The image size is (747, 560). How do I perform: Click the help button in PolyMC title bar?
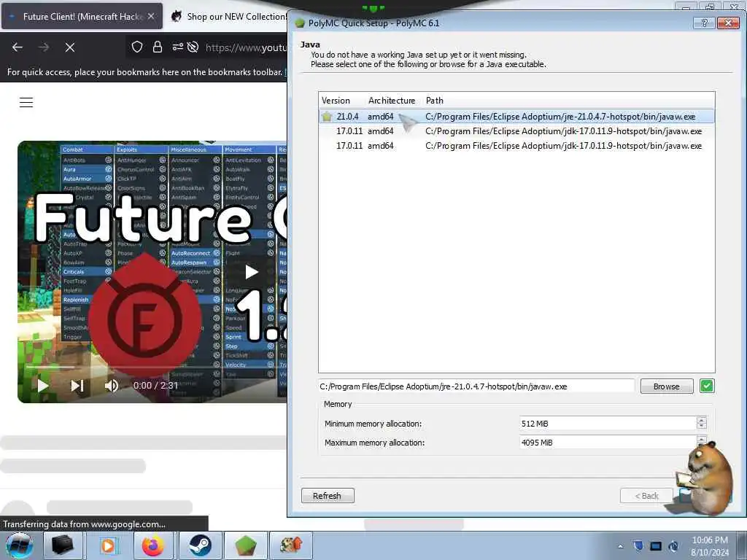704,23
